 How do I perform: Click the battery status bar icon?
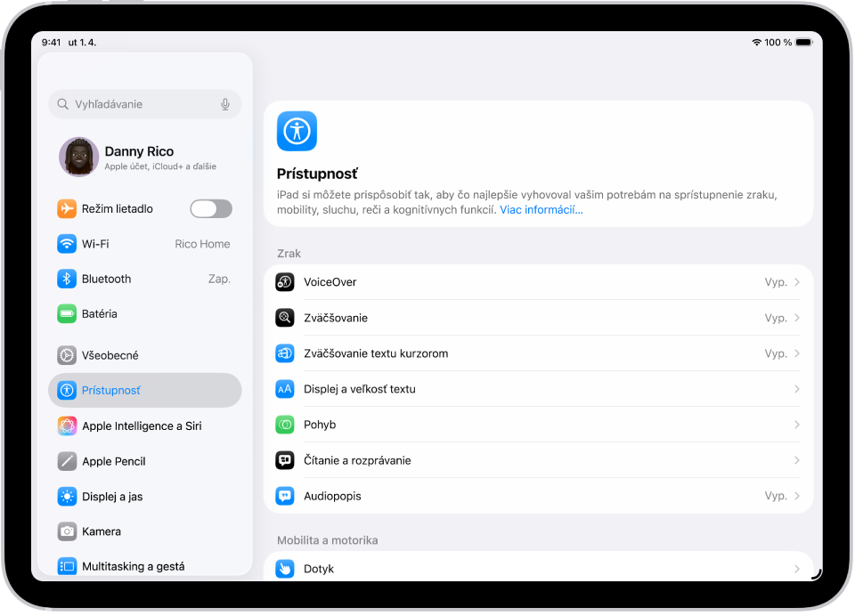803,43
